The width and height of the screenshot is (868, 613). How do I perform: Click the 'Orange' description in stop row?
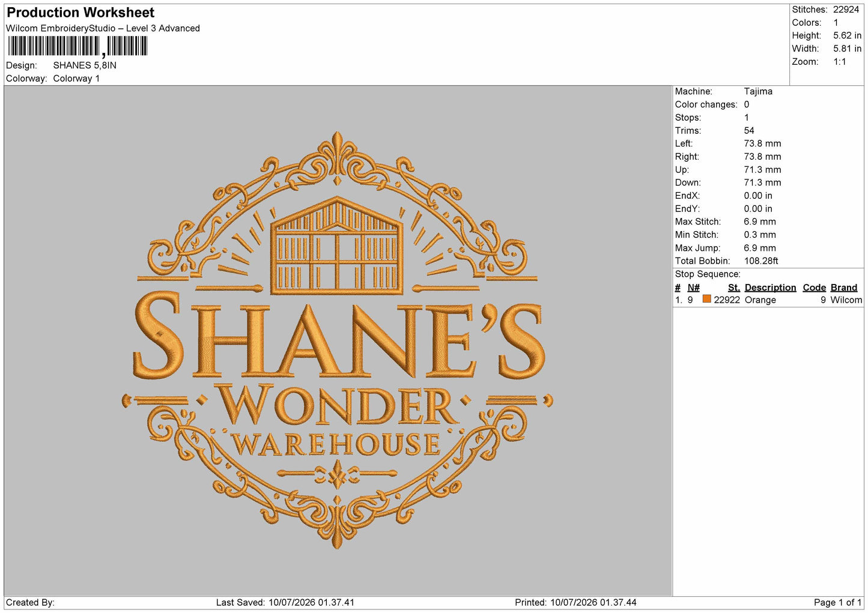pyautogui.click(x=760, y=300)
